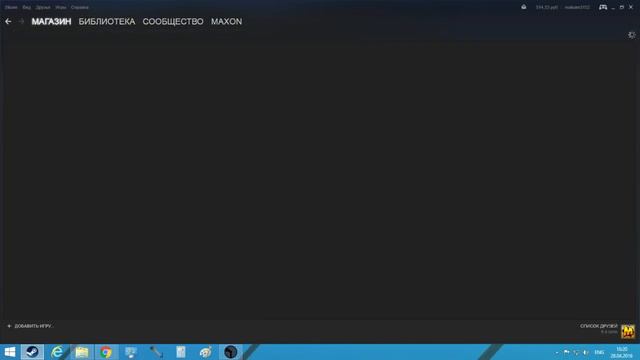Open СПИСОК ДРУЗЕЙ friends list
The height and width of the screenshot is (360, 640).
click(599, 326)
